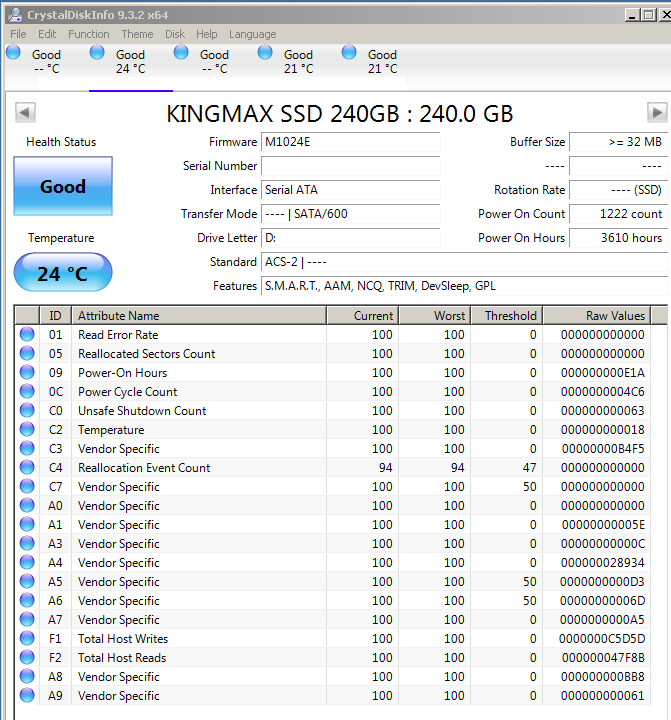Screen dimensions: 671x720
Task: Click status orb for A4 Vendor Specific
Action: (x=27, y=562)
